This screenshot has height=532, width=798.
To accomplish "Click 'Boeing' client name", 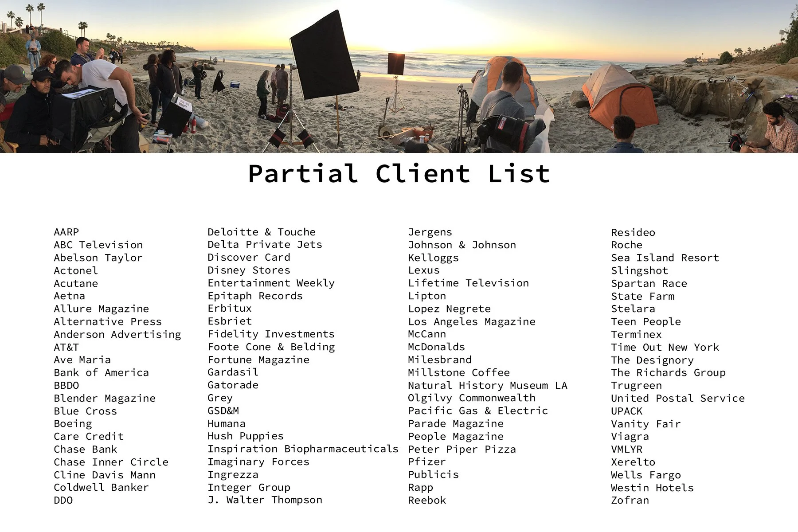I will [x=73, y=424].
